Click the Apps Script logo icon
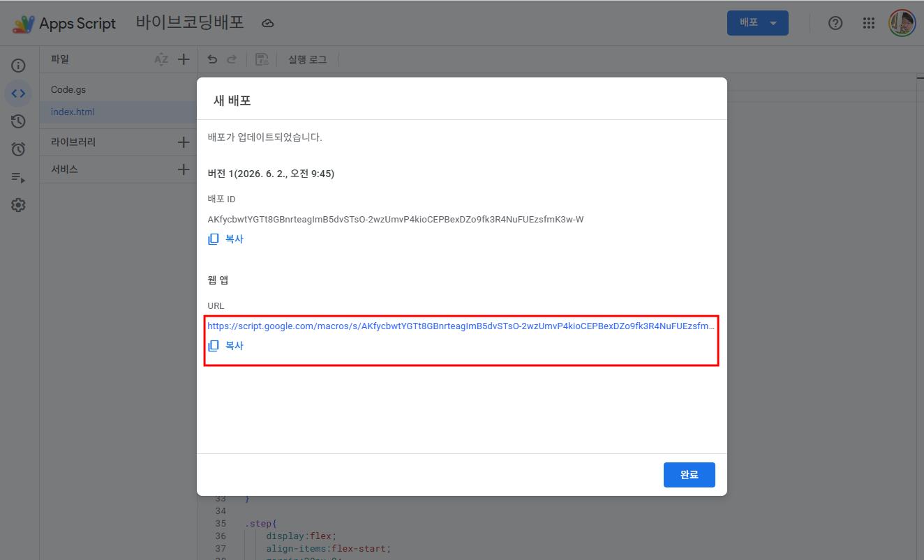 23,23
